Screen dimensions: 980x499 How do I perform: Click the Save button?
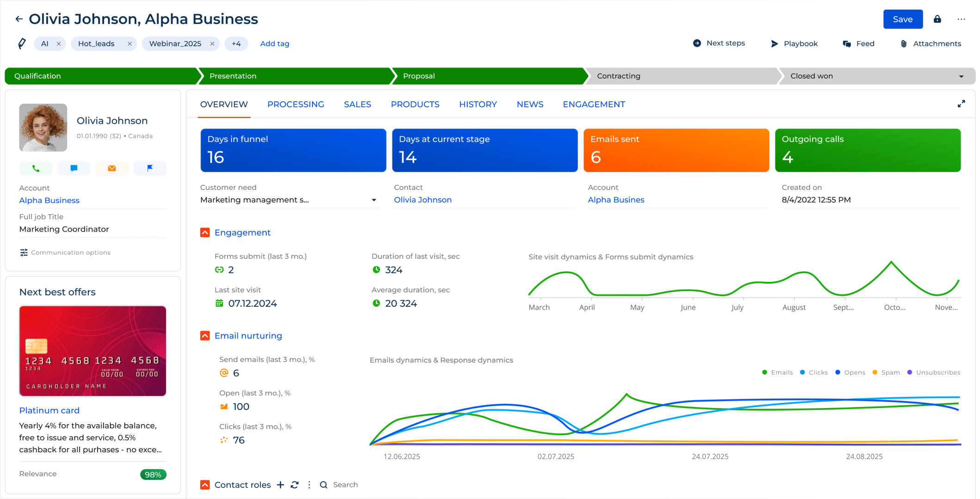pos(902,19)
